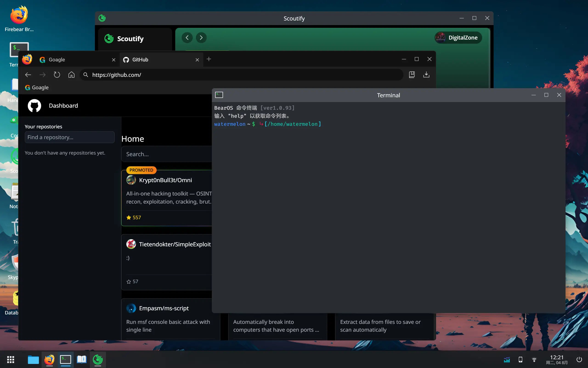Click the Krypt0nBull3t avatar
This screenshot has height=368, width=588.
pos(131,180)
